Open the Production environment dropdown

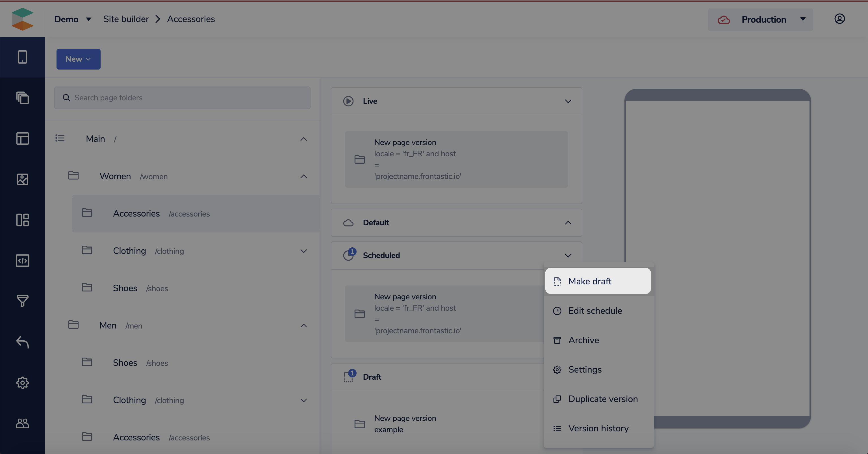(x=760, y=20)
